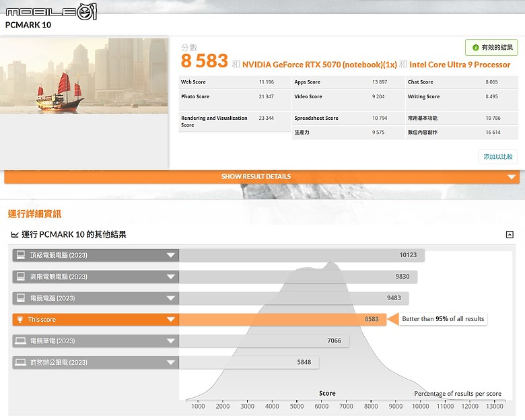Click the Mobile01 logo
The width and height of the screenshot is (525, 420).
pyautogui.click(x=51, y=11)
